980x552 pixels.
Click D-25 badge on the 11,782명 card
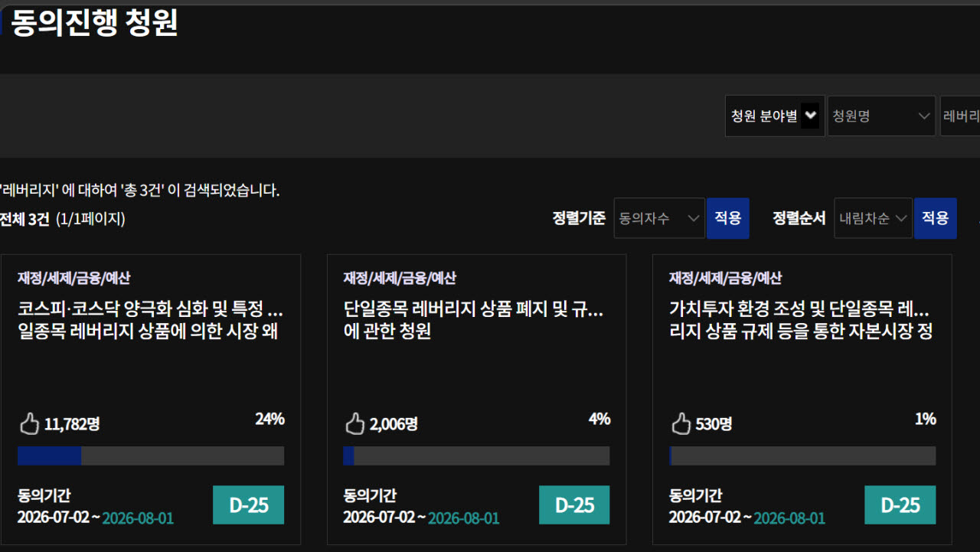coord(248,505)
